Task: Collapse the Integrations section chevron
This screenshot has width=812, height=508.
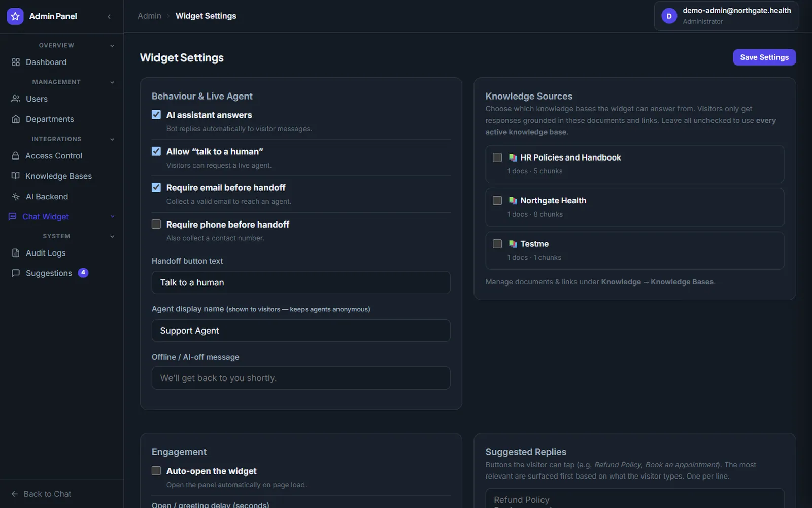Action: click(x=112, y=139)
